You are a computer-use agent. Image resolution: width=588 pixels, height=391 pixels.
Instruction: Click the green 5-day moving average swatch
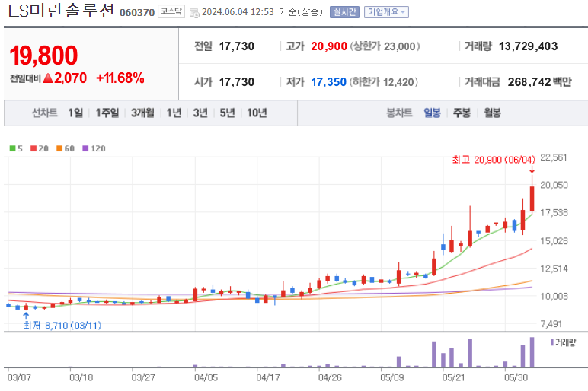[x=12, y=148]
